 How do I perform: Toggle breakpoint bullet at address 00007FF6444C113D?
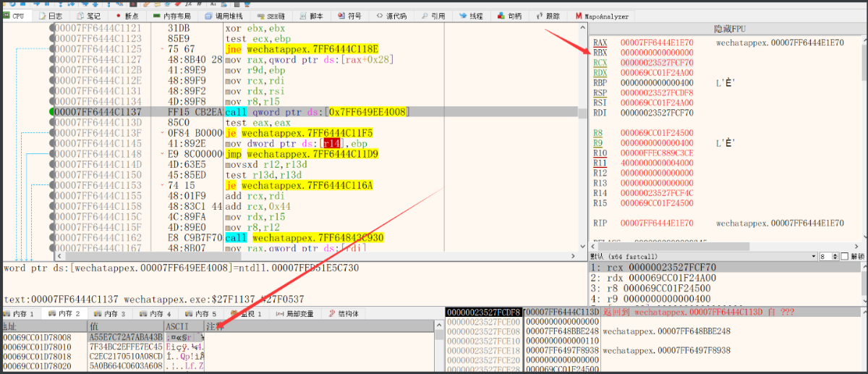(x=52, y=122)
